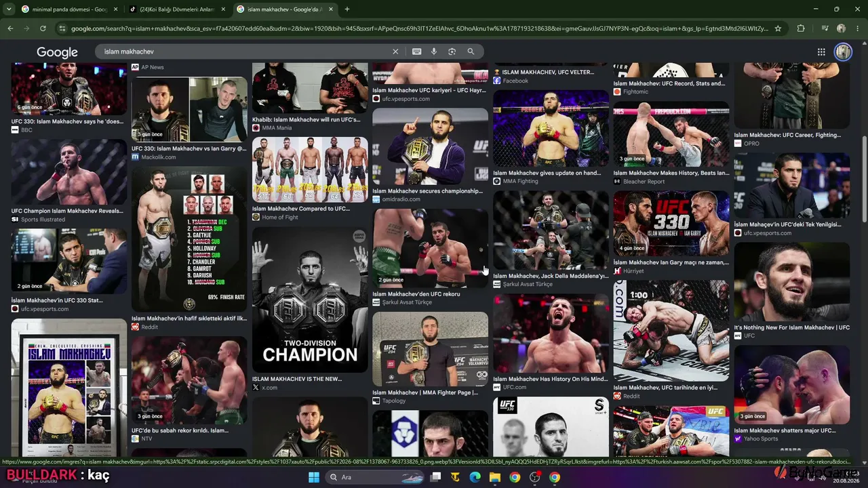The width and height of the screenshot is (868, 488).
Task: Open the fighter record list with 69% finish rate
Action: pyautogui.click(x=189, y=239)
